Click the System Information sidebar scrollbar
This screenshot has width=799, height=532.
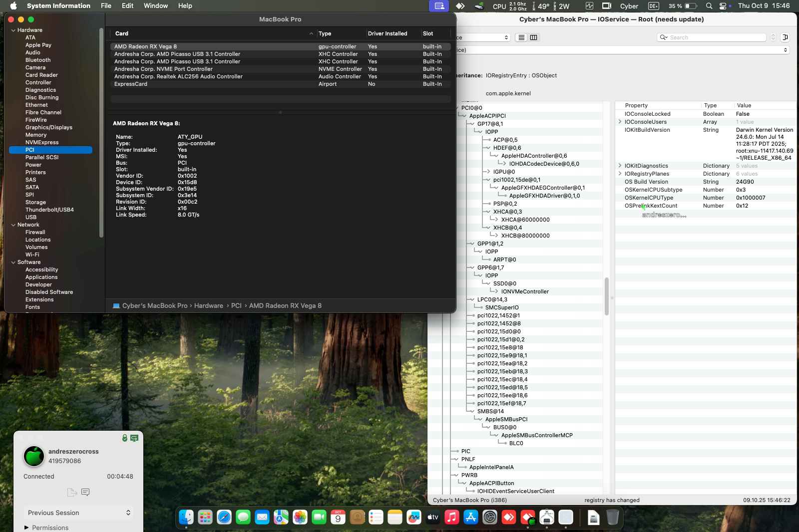tap(101, 133)
